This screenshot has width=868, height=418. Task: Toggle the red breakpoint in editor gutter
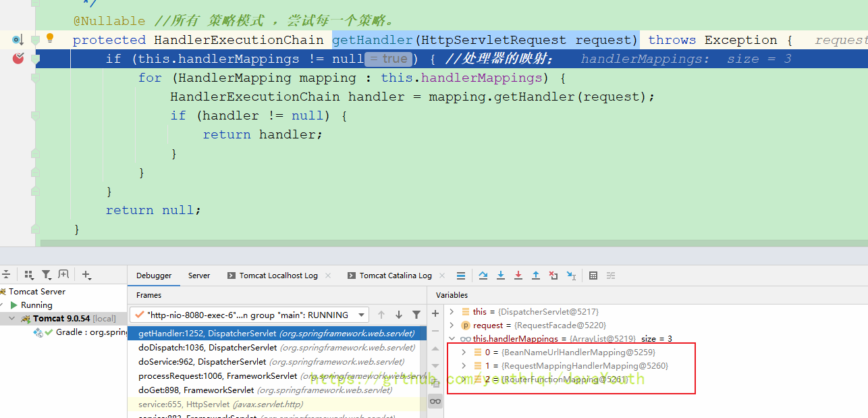point(18,59)
